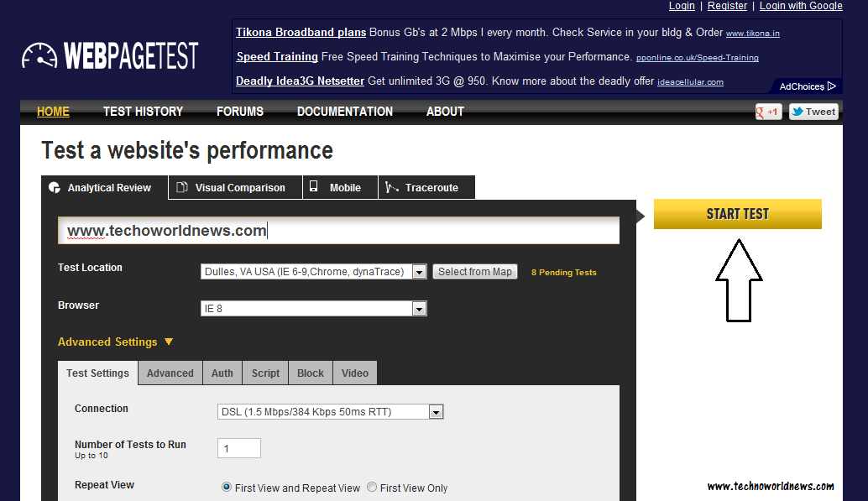
Task: Open the Connection speed dropdown
Action: click(x=436, y=411)
